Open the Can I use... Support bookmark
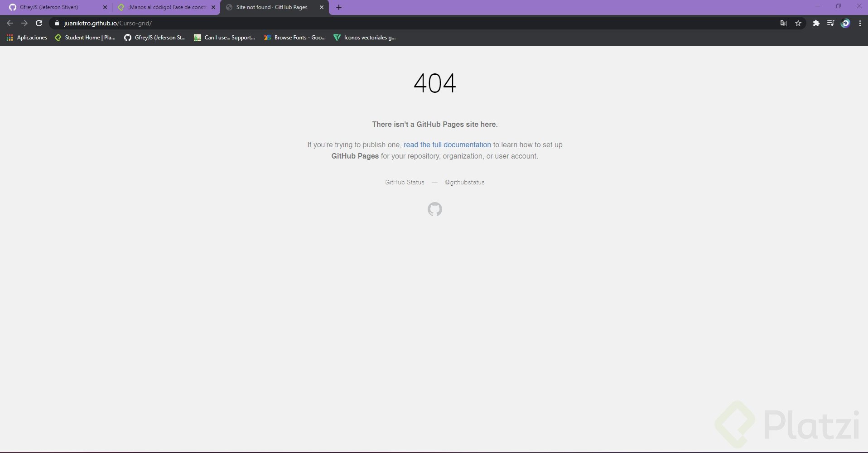Viewport: 868px width, 453px height. [x=225, y=38]
